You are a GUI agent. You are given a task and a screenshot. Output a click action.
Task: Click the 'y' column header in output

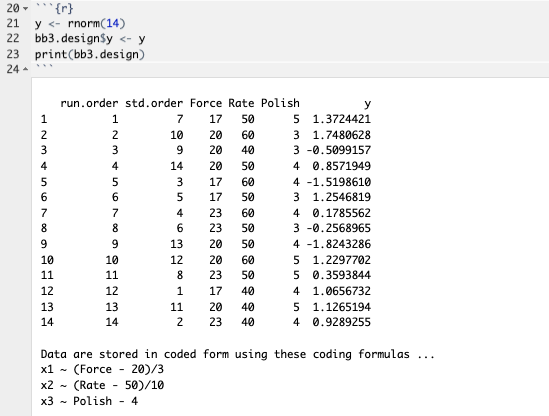[x=367, y=104]
